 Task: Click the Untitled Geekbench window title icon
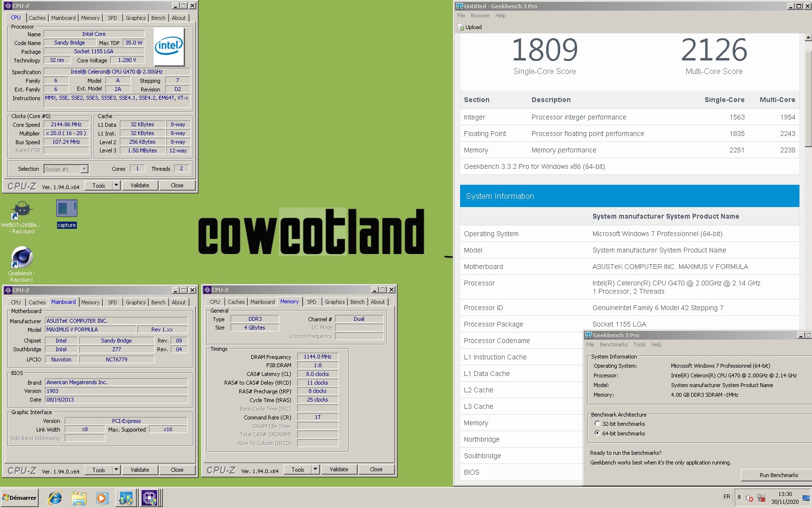pyautogui.click(x=460, y=6)
